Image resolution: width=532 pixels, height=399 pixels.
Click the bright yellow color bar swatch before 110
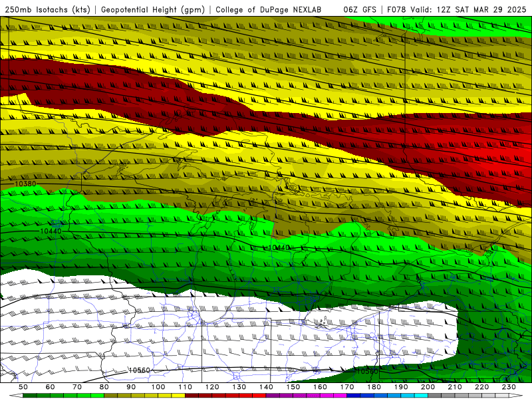[178, 396]
